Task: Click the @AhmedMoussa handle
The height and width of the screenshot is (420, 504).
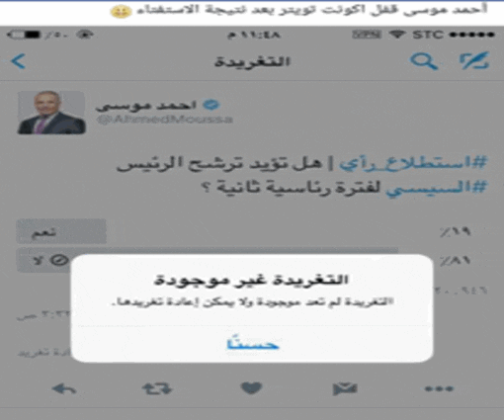Action: 165,120
